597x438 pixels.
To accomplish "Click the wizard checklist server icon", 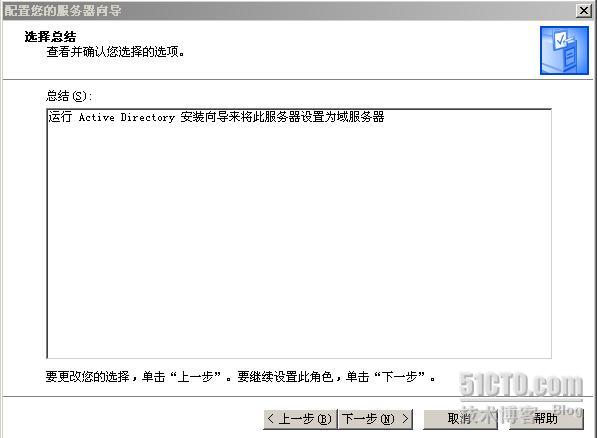I will tap(564, 51).
